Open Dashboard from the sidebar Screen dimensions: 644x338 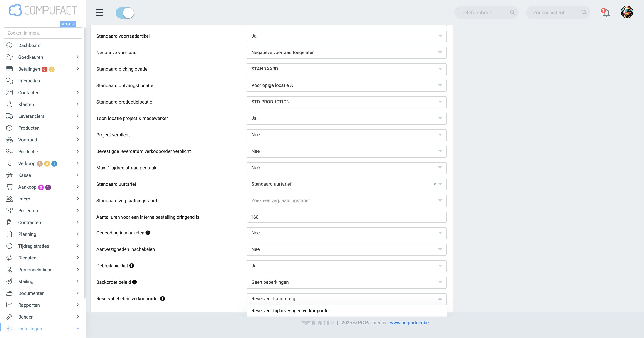pos(29,45)
